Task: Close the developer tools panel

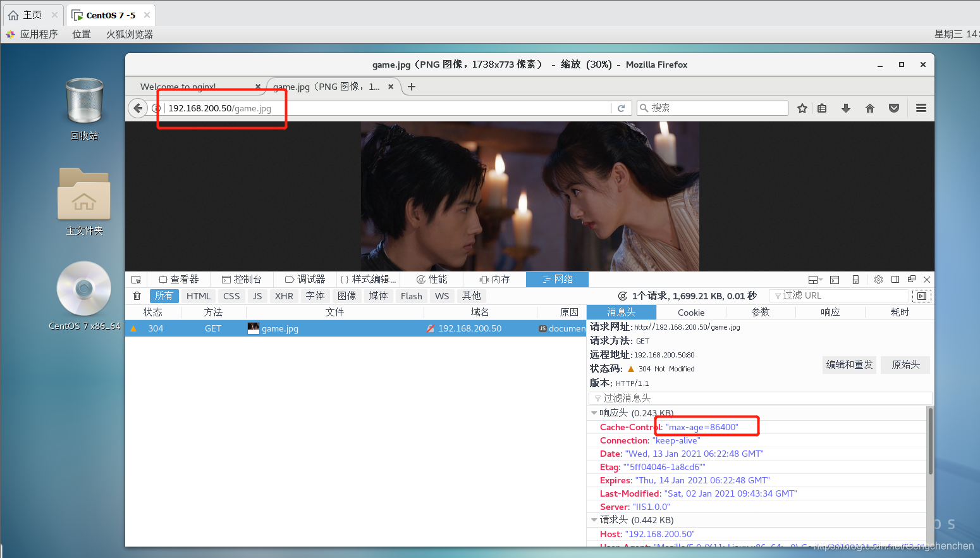Action: [927, 280]
